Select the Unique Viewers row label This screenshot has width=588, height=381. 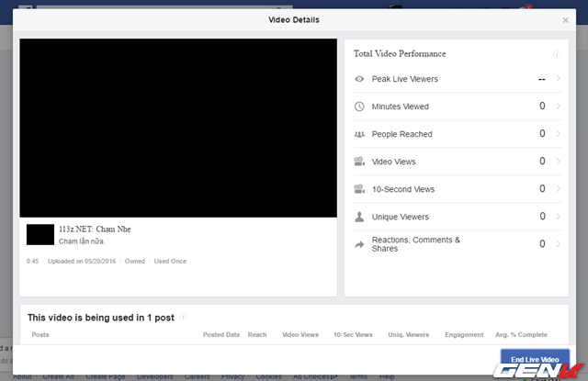401,217
